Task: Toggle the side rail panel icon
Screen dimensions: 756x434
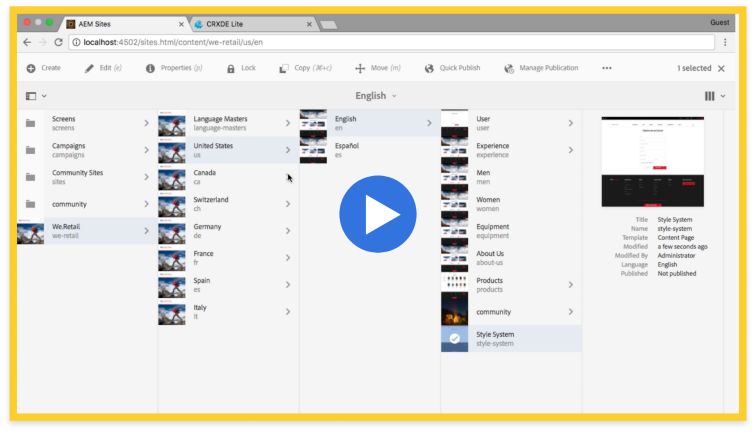Action: [x=31, y=96]
